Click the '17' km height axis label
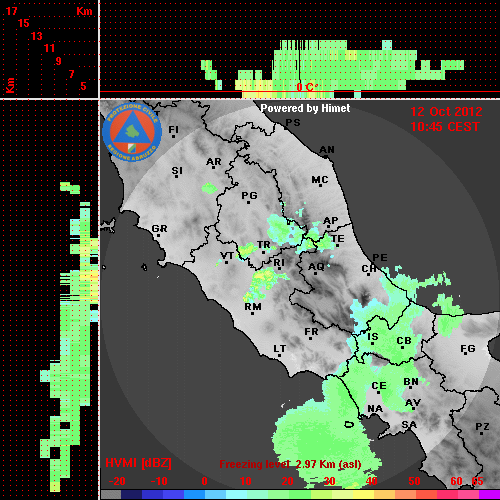The image size is (500, 500). click(x=11, y=11)
